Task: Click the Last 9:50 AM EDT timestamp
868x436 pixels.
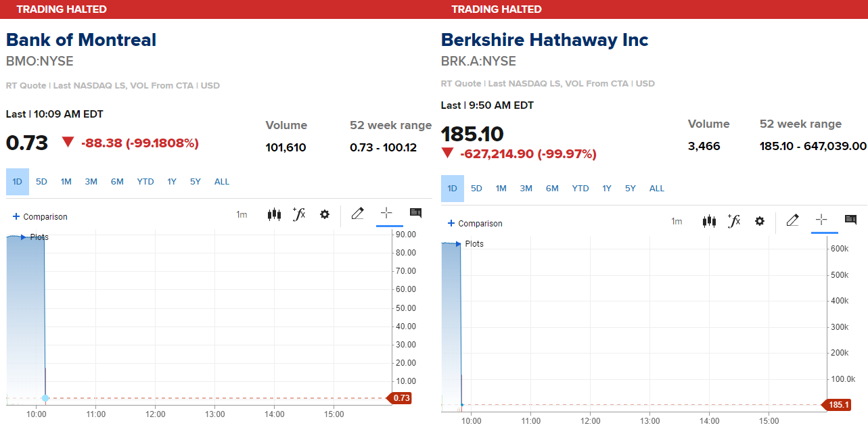Action: coord(487,105)
